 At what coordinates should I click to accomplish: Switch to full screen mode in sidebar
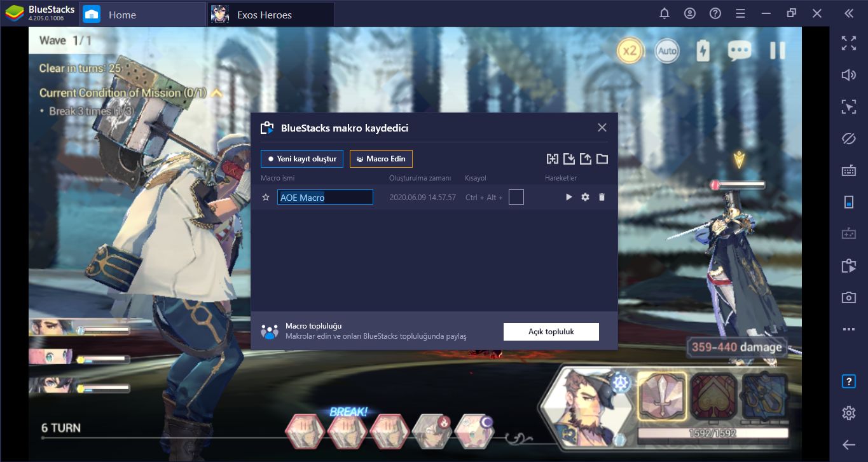click(x=849, y=43)
